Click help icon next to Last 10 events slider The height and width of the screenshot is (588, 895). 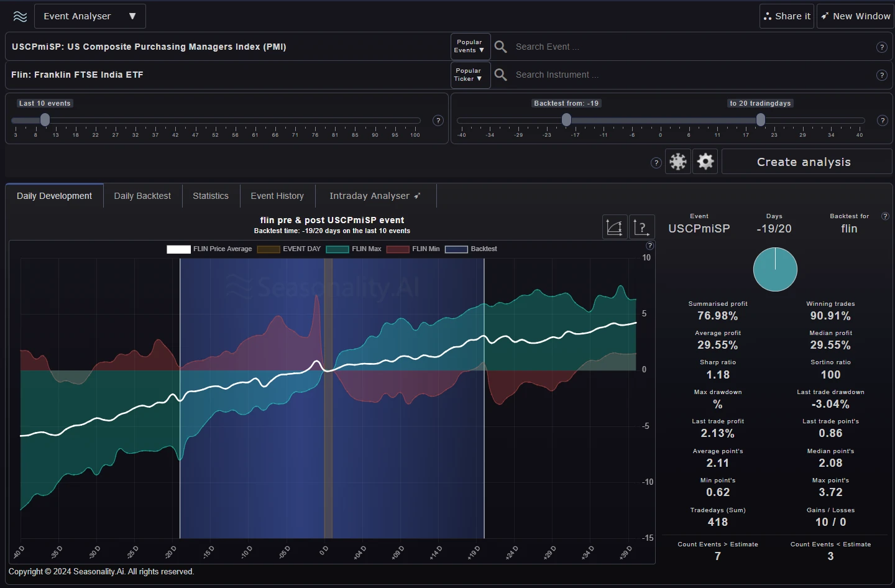pos(438,121)
